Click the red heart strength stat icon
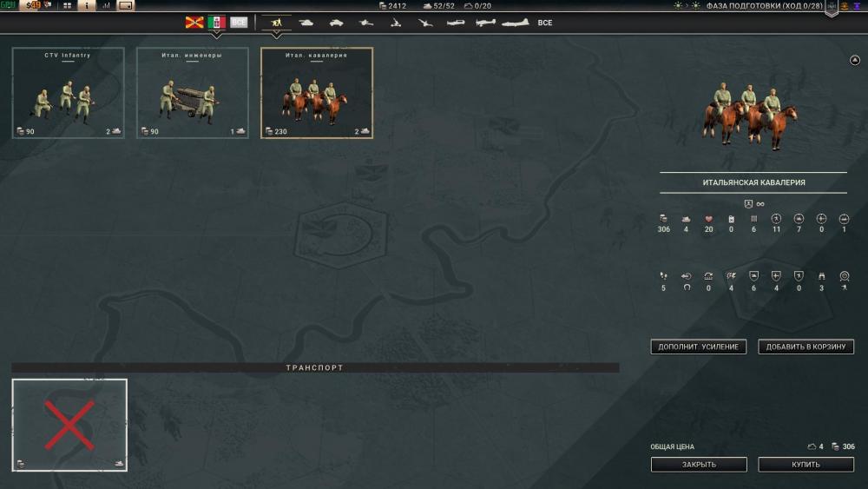This screenshot has width=868, height=489. tap(709, 218)
